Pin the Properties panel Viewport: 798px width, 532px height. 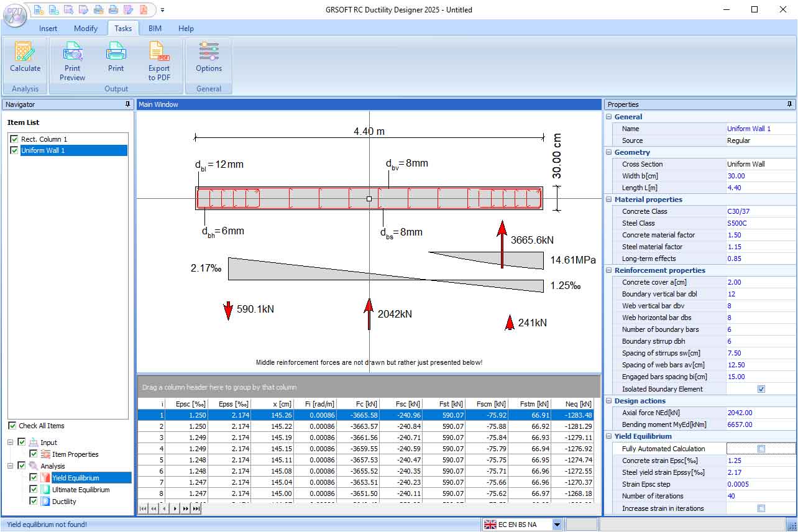pyautogui.click(x=789, y=104)
